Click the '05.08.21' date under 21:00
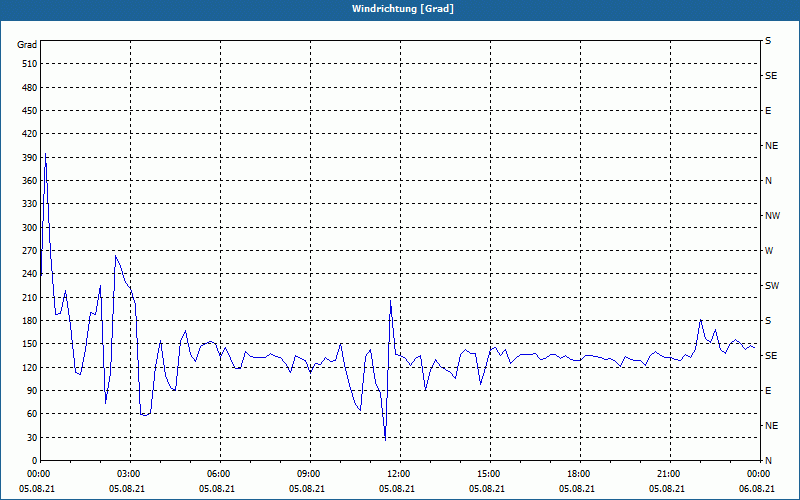 coord(667,489)
